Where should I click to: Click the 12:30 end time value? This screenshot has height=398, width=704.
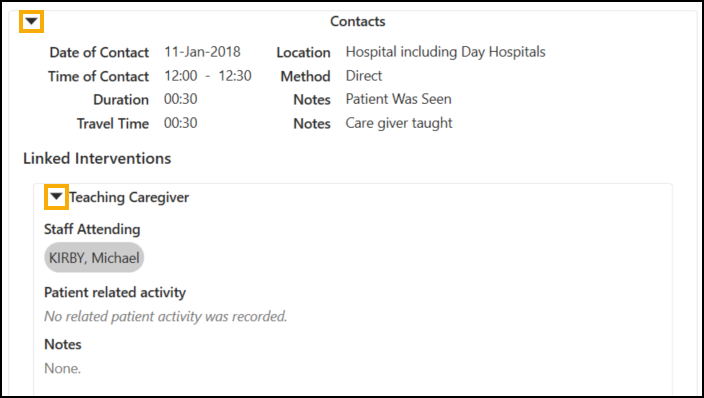pos(235,75)
